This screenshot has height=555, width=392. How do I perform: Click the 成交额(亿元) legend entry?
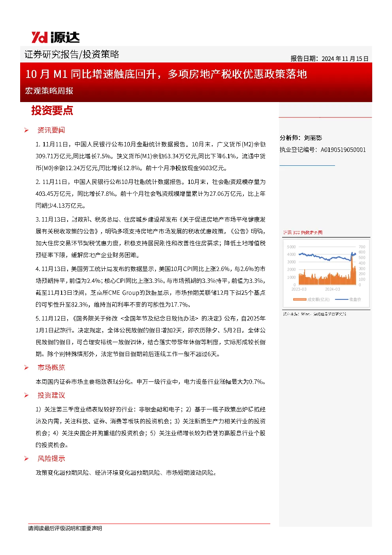pos(311,299)
